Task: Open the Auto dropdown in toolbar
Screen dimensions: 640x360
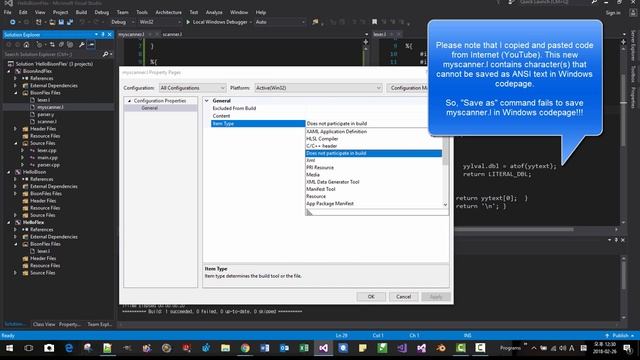Action: click(280, 22)
